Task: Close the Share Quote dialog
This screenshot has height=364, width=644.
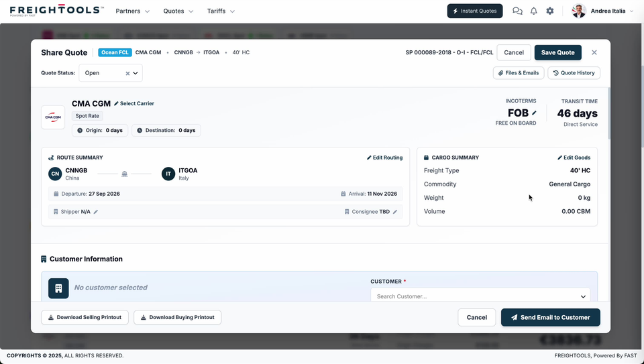Action: 594,52
